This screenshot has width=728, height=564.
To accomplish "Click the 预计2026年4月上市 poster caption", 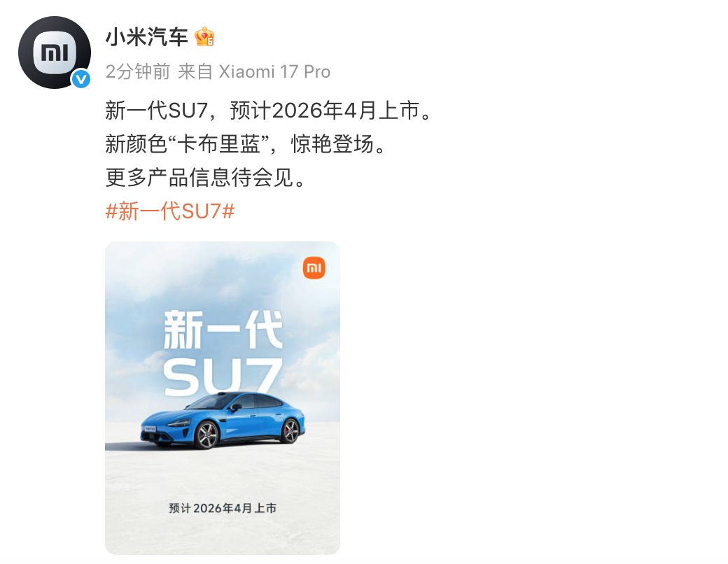I will click(223, 508).
